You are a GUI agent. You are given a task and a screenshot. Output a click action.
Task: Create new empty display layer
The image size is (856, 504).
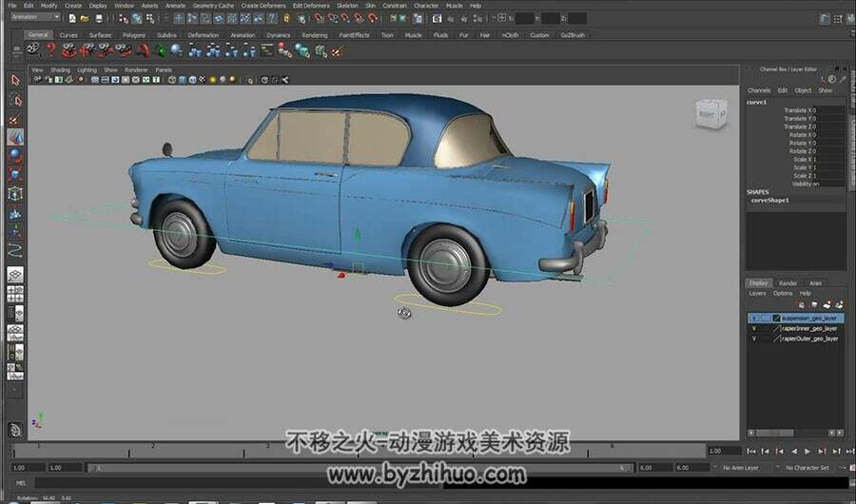pos(827,304)
